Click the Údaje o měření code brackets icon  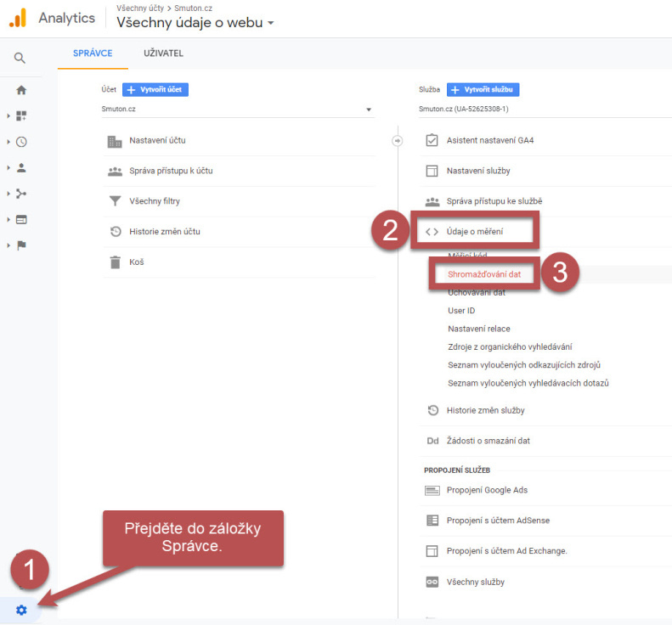pyautogui.click(x=432, y=232)
